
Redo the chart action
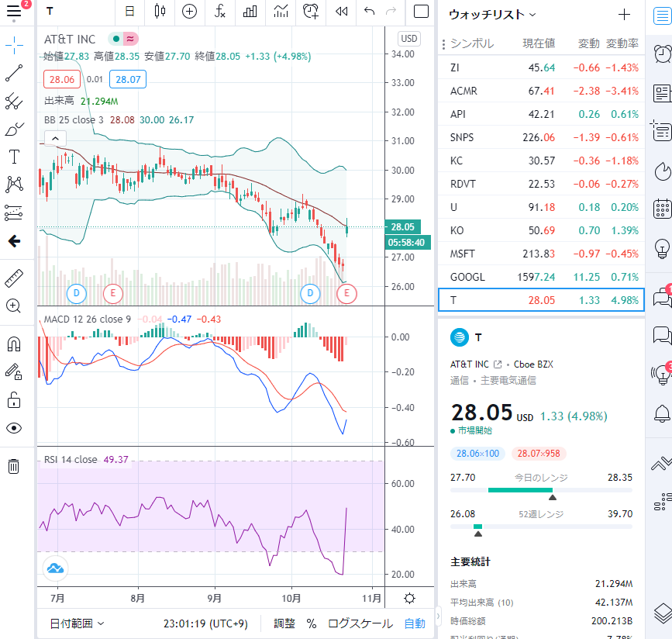coord(391,12)
